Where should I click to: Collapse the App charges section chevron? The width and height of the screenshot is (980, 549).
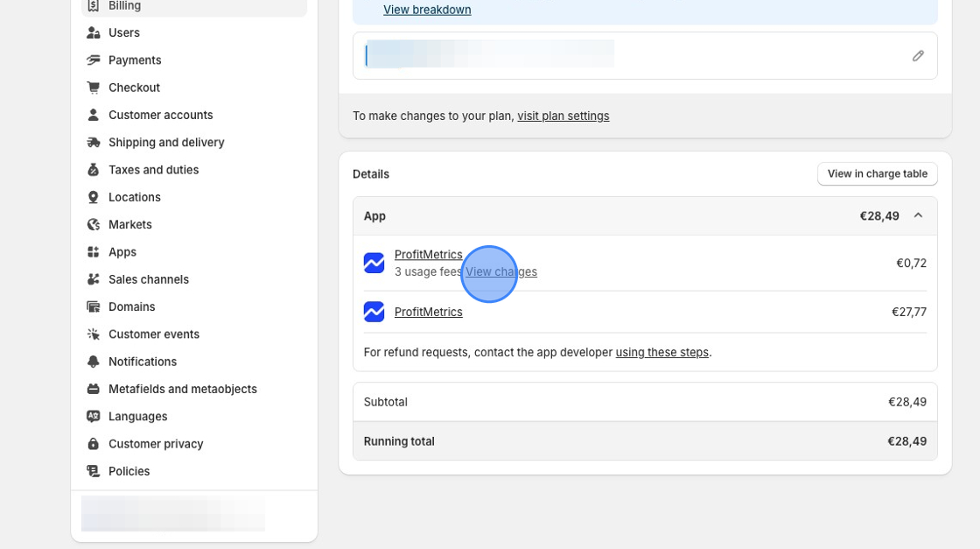[x=918, y=215]
